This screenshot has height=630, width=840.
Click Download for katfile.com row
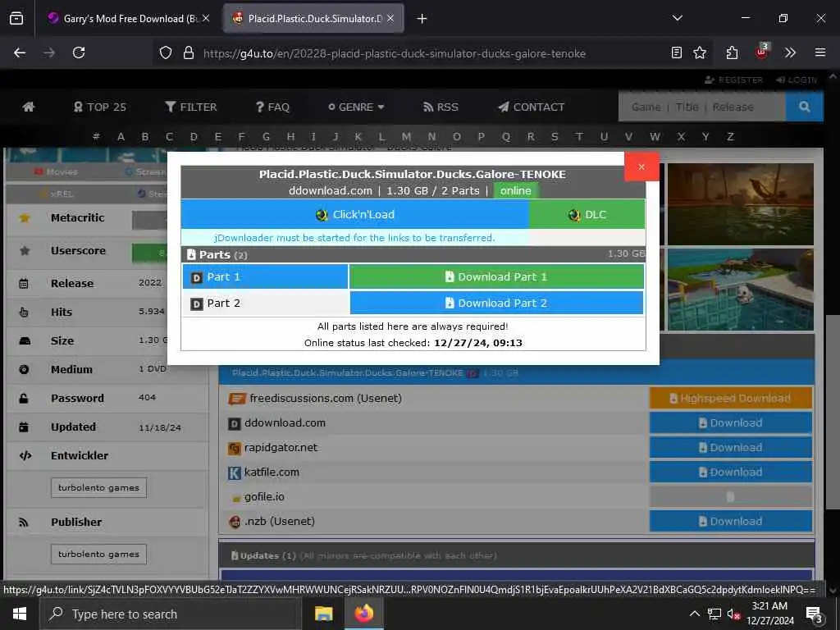[x=731, y=472]
